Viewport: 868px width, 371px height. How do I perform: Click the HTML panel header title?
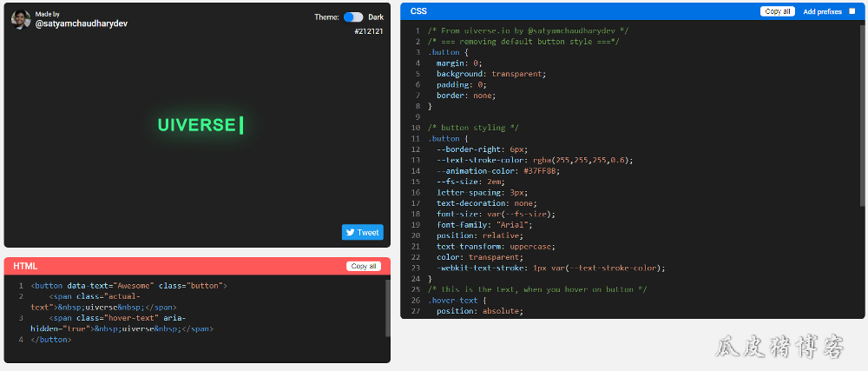coord(25,266)
